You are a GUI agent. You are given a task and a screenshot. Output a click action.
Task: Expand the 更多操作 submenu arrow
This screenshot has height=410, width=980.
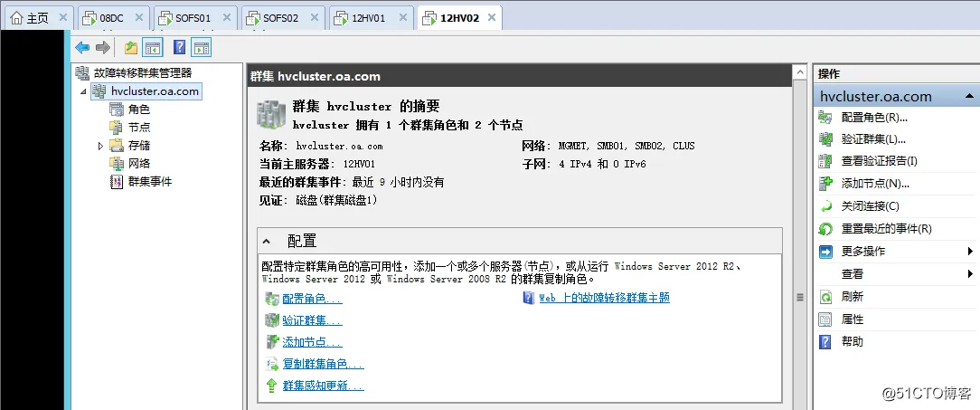970,252
